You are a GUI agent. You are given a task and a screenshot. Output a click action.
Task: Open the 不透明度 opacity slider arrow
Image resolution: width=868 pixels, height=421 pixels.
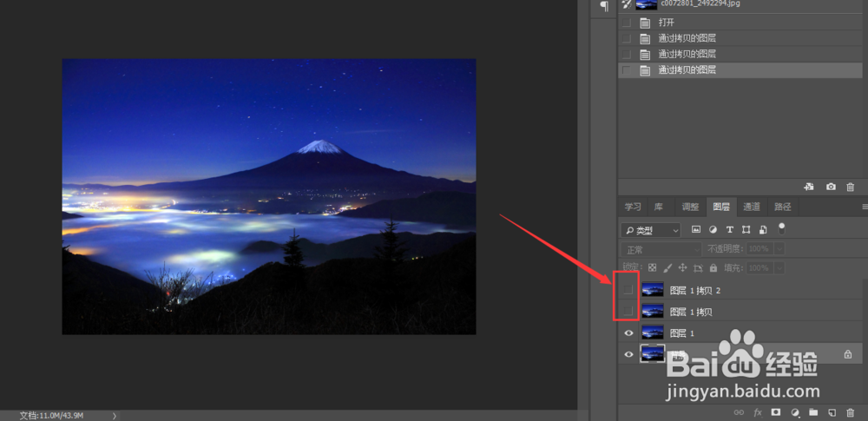[779, 249]
